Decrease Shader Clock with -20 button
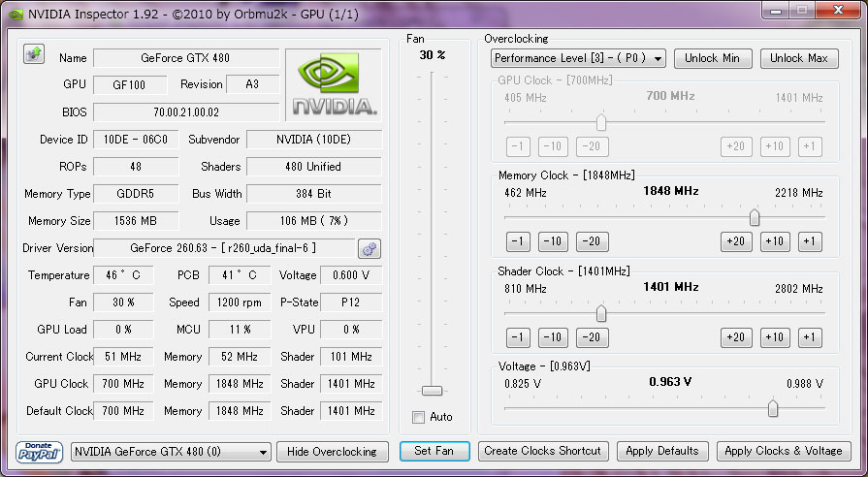 coord(593,337)
